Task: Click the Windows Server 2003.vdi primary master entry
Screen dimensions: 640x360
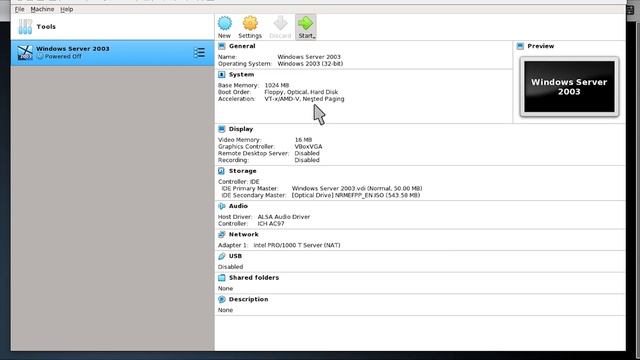Action: point(357,189)
